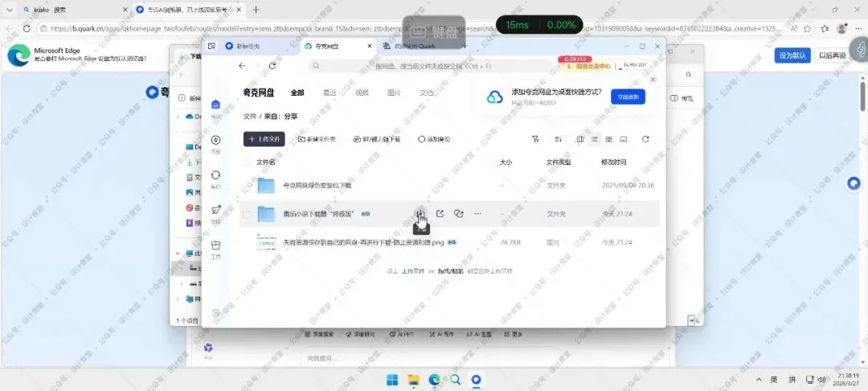
Task: Click the dark 上传文件 upload button
Action: [x=264, y=139]
